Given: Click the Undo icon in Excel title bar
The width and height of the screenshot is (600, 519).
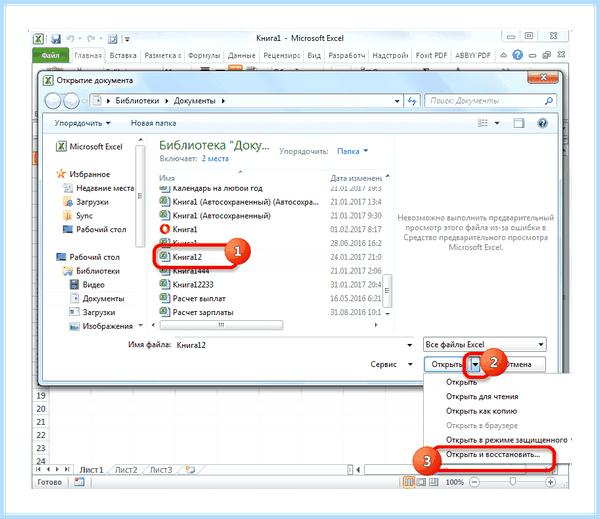Looking at the screenshot, I should (70, 38).
